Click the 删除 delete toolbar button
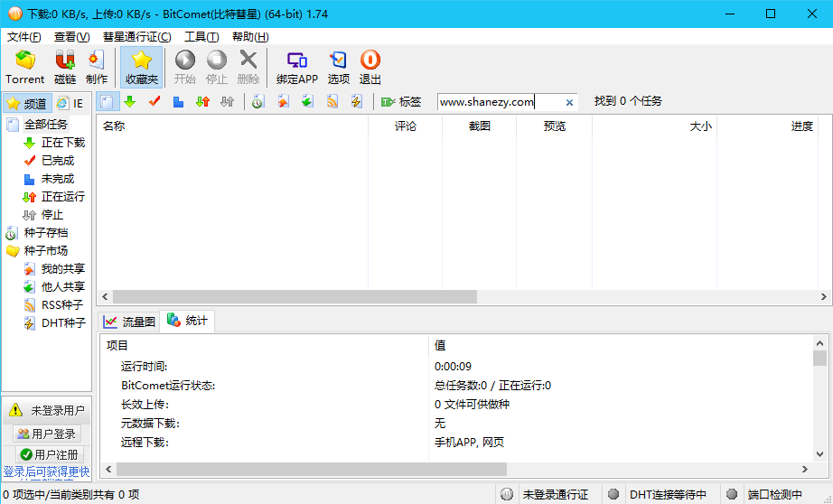The width and height of the screenshot is (833, 504). 248,67
